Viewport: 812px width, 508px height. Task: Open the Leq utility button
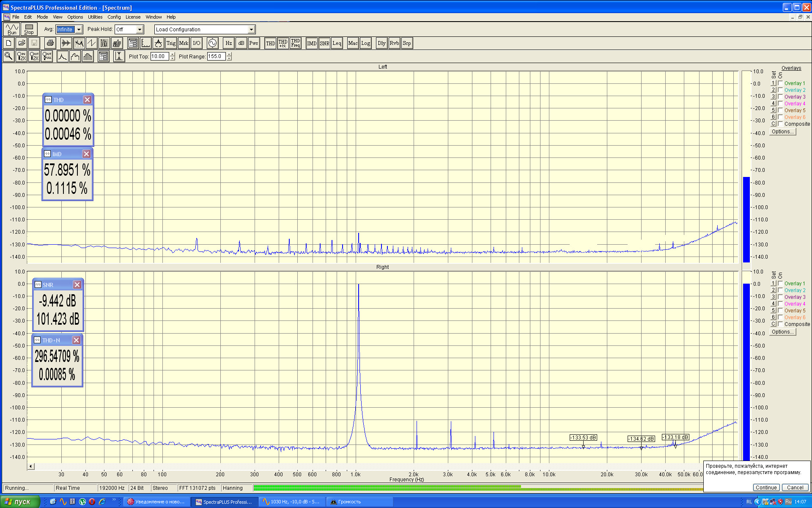tap(337, 43)
